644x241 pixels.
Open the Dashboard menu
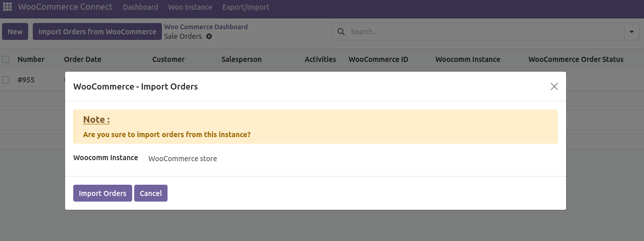[x=140, y=7]
